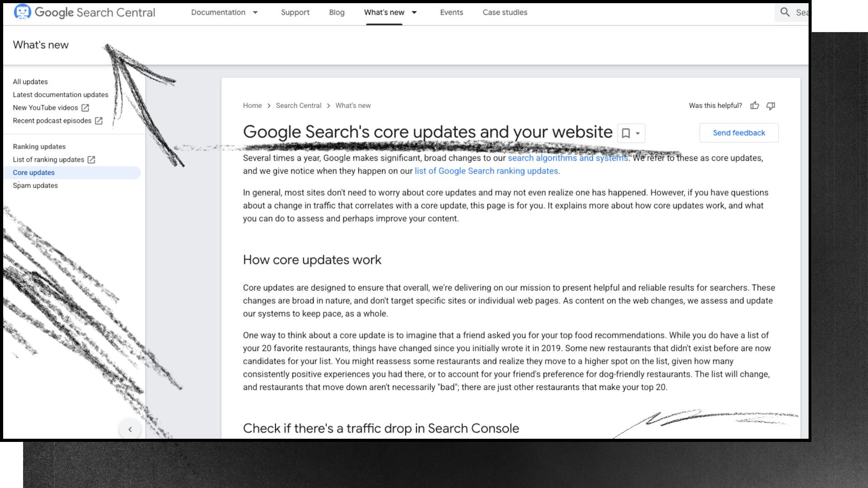Screen dimensions: 868x488
Task: Open New YouTube videos sidebar link
Action: pyautogui.click(x=45, y=108)
